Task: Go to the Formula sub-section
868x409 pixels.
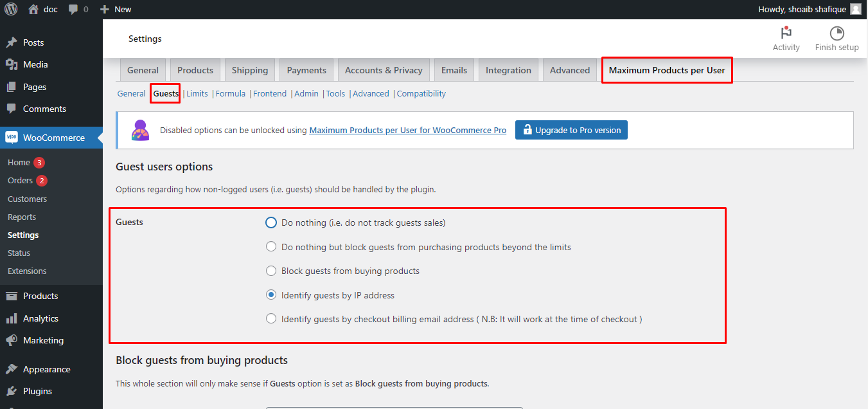Action: point(231,93)
